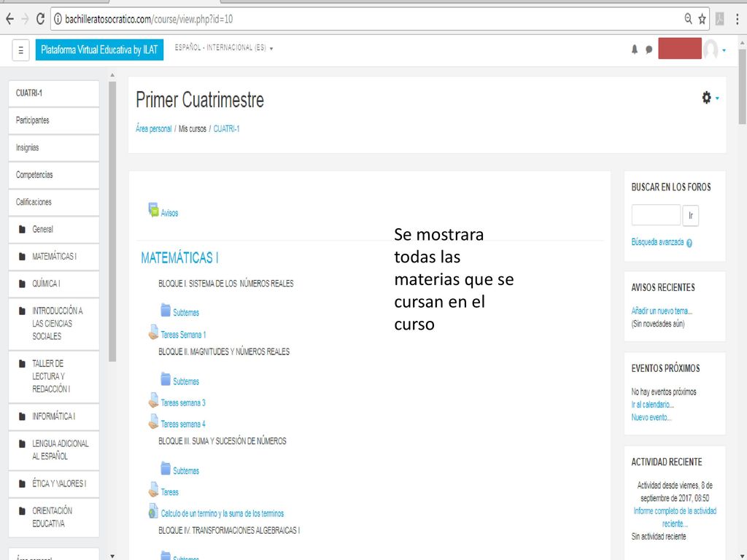Open Insignias in the side navigation

point(54,147)
